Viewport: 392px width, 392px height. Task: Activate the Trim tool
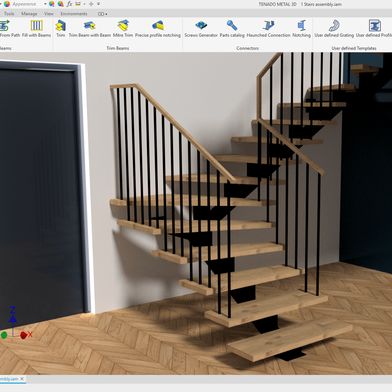pyautogui.click(x=61, y=29)
